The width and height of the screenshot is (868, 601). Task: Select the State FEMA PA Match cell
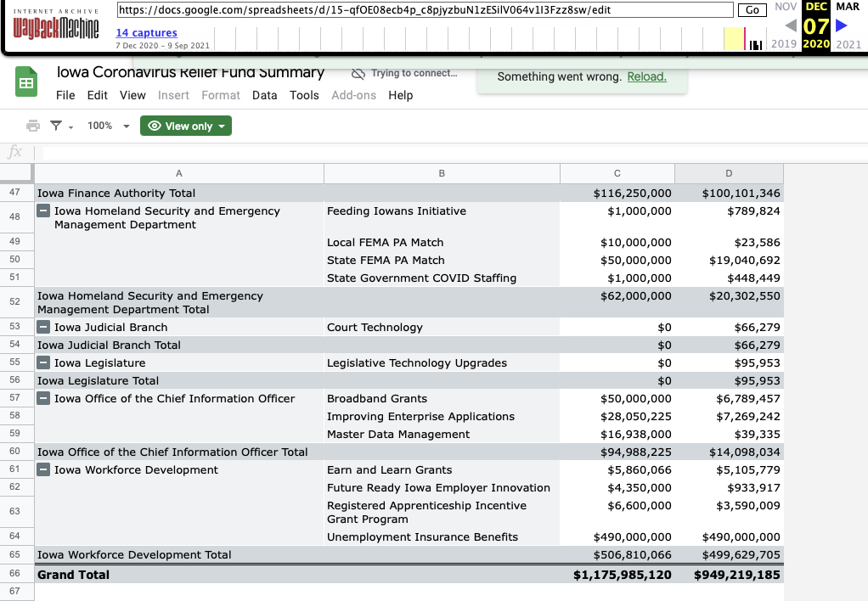[x=442, y=260]
